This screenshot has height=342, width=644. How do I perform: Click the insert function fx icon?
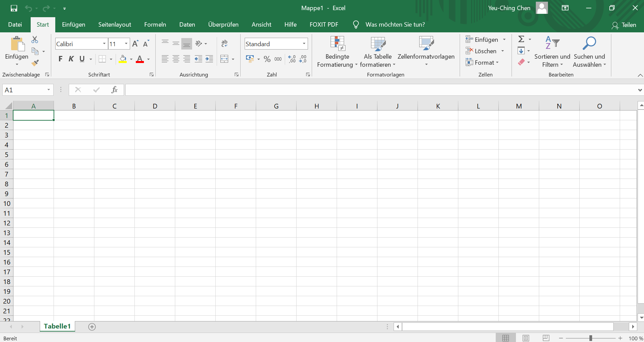click(x=114, y=90)
